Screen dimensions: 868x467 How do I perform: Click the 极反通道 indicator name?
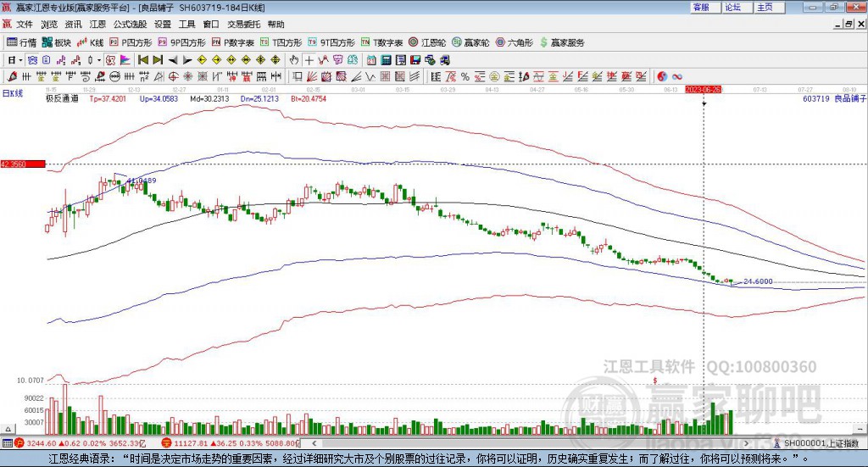pyautogui.click(x=62, y=98)
